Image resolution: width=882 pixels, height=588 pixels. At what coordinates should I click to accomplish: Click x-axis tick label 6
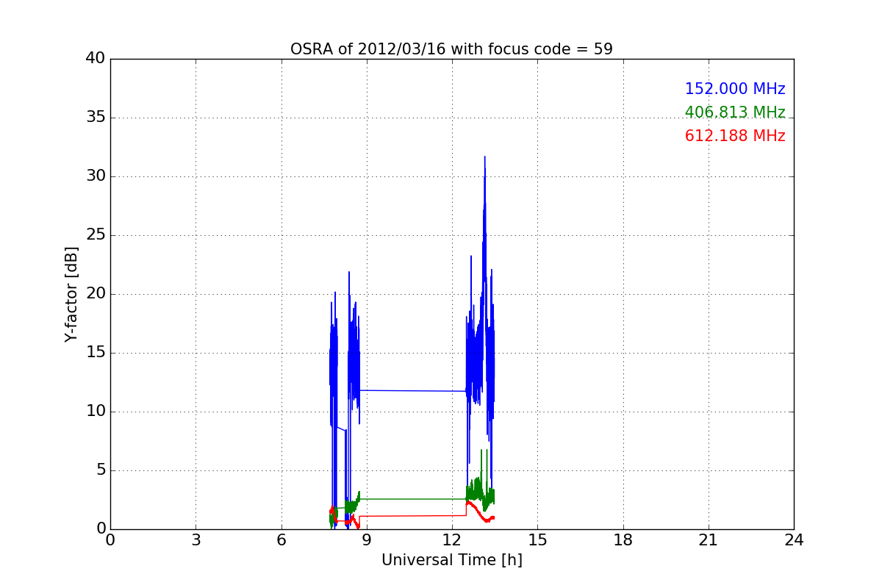click(x=282, y=539)
